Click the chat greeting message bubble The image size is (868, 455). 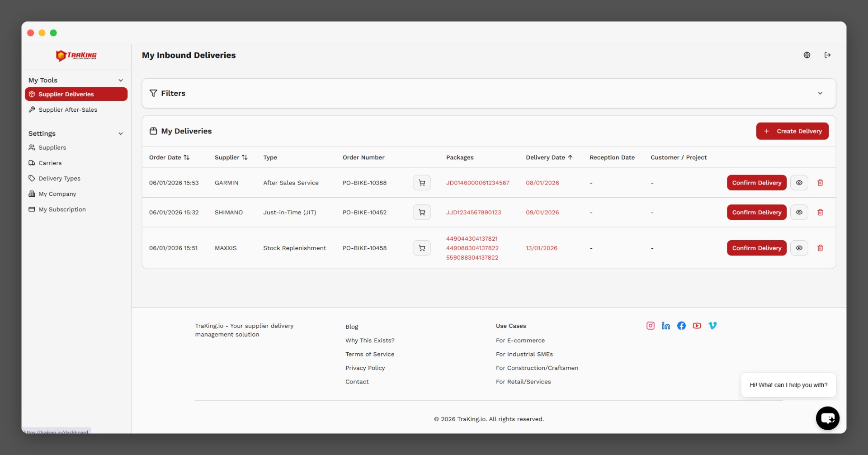(788, 385)
